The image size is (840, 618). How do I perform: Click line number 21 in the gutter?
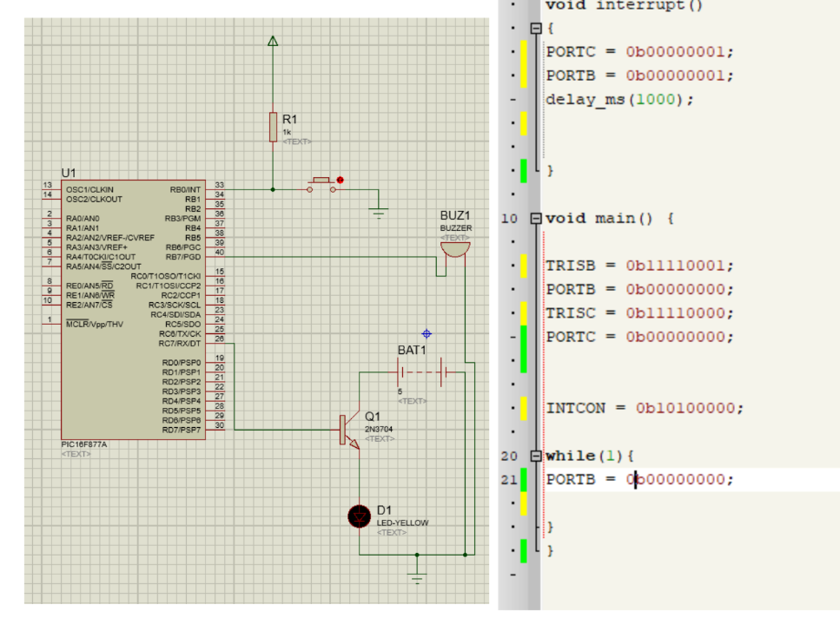tap(509, 480)
